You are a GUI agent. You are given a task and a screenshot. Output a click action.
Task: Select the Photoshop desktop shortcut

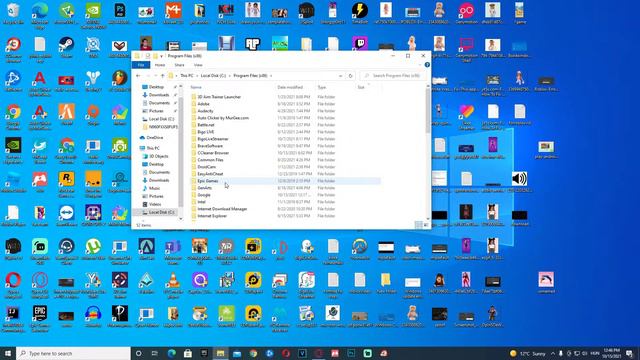(x=120, y=13)
